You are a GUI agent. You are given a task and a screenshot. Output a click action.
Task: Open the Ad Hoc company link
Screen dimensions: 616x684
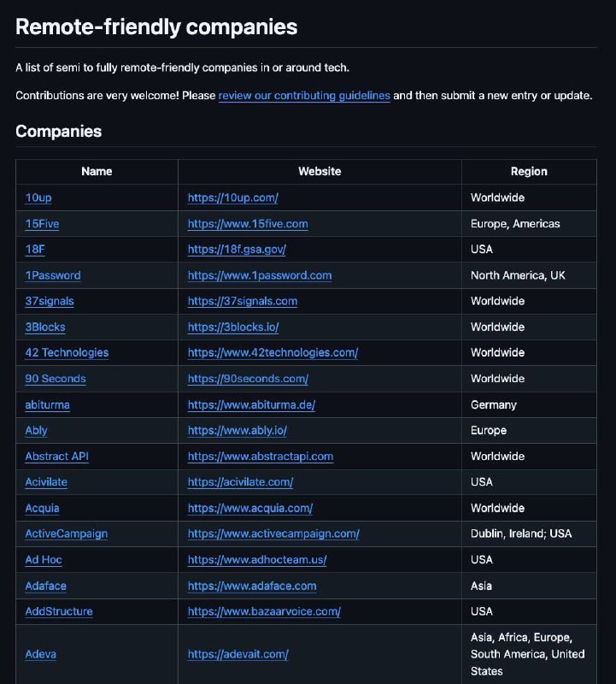tap(44, 560)
